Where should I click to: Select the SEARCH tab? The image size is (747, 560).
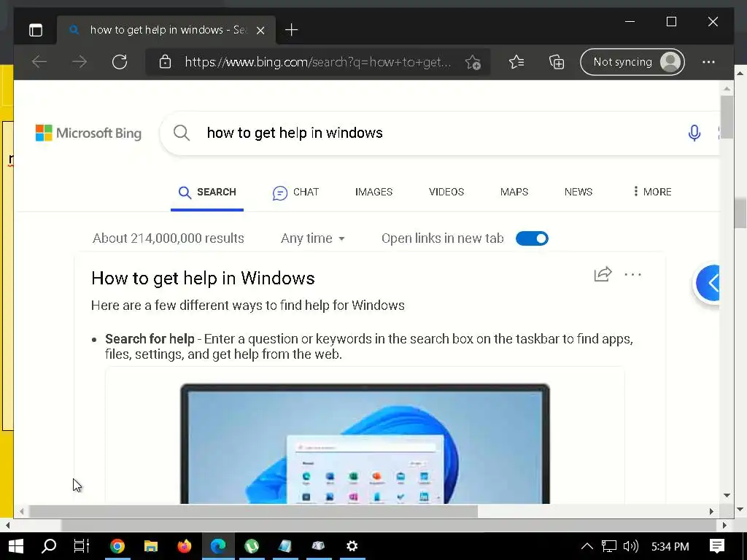207,192
